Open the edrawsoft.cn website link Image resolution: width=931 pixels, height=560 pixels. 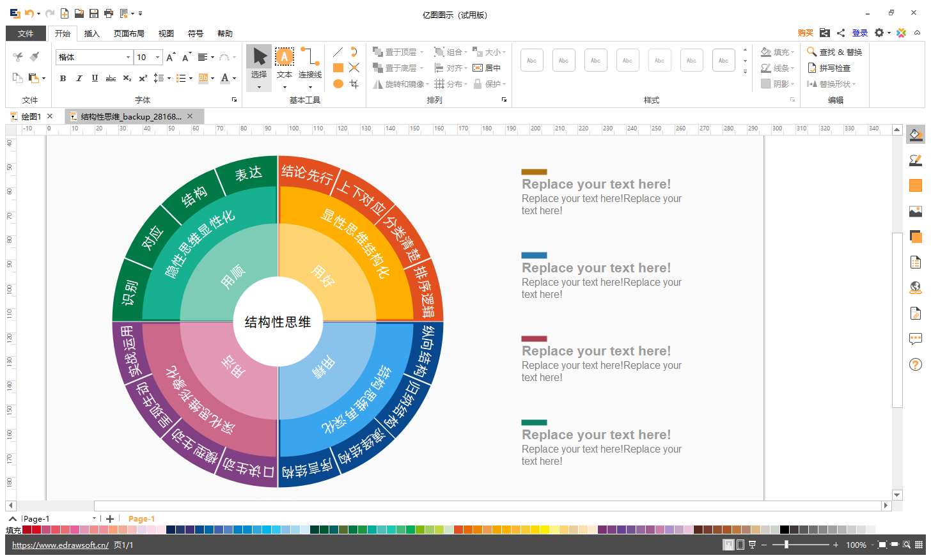(60, 545)
